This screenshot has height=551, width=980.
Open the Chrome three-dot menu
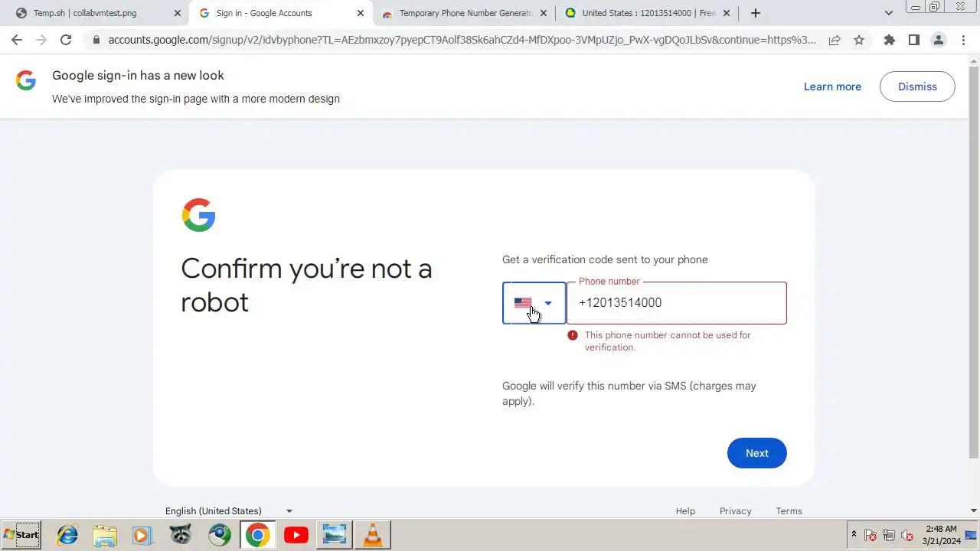tap(963, 40)
